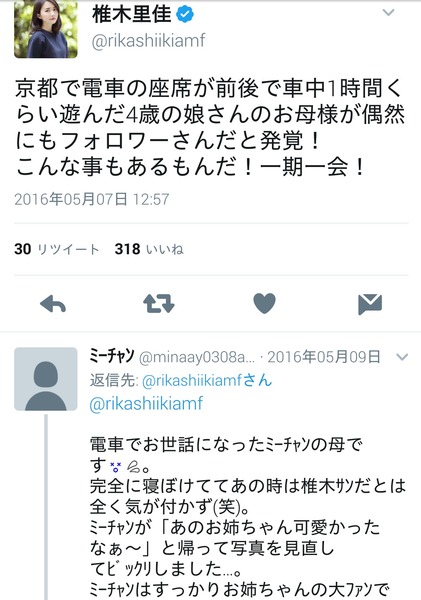Tap the retweet icon
421x600 pixels.
[158, 304]
